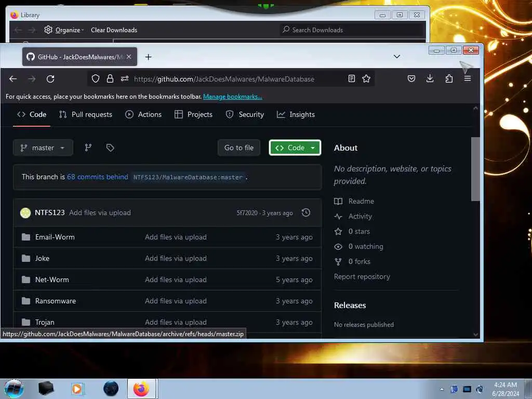This screenshot has width=532, height=399.
Task: Click the Readme link in About
Action: click(361, 201)
